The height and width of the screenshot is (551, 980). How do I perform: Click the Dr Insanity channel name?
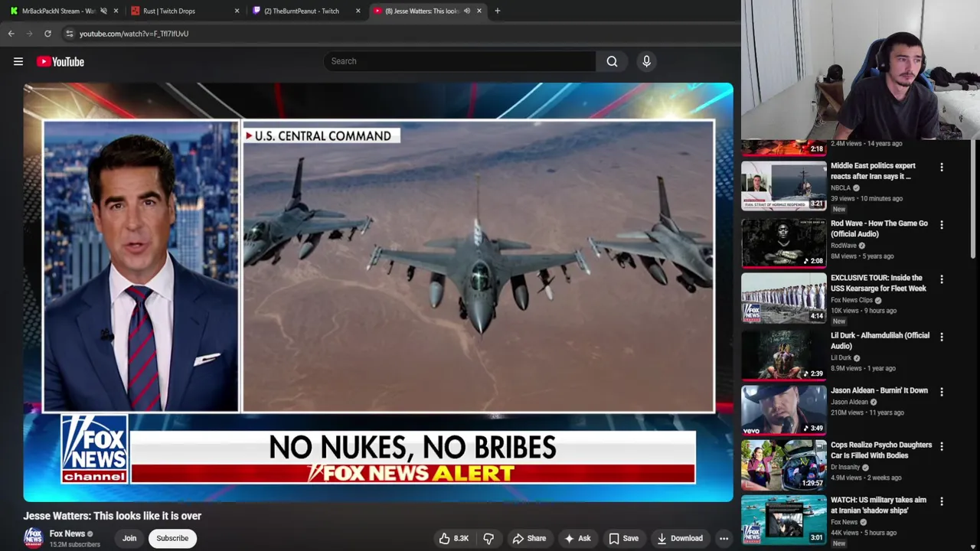pyautogui.click(x=846, y=467)
